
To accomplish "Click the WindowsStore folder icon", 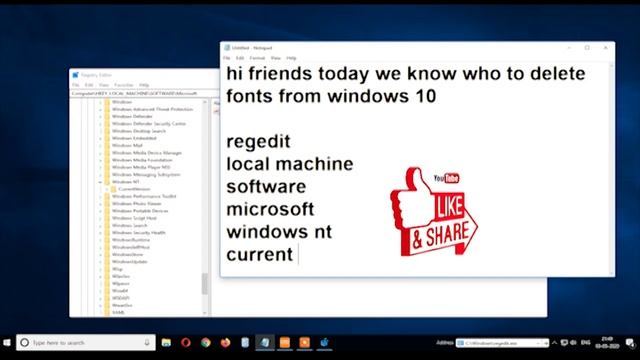I will pos(107,254).
